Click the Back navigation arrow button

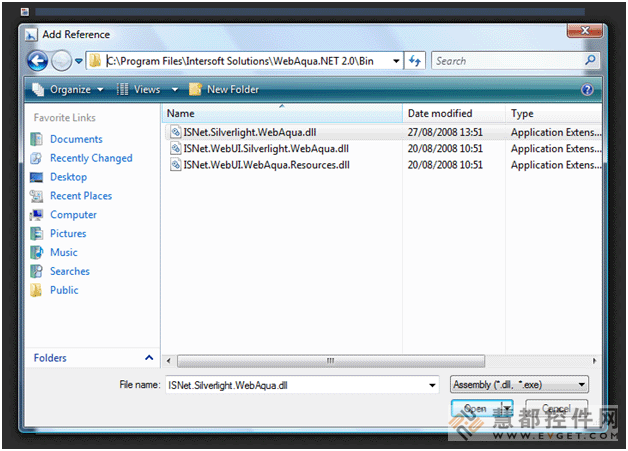click(37, 61)
